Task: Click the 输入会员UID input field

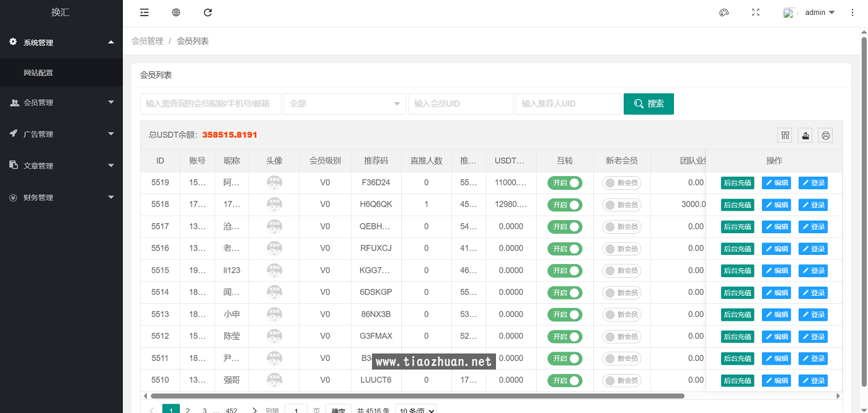Action: (x=460, y=104)
